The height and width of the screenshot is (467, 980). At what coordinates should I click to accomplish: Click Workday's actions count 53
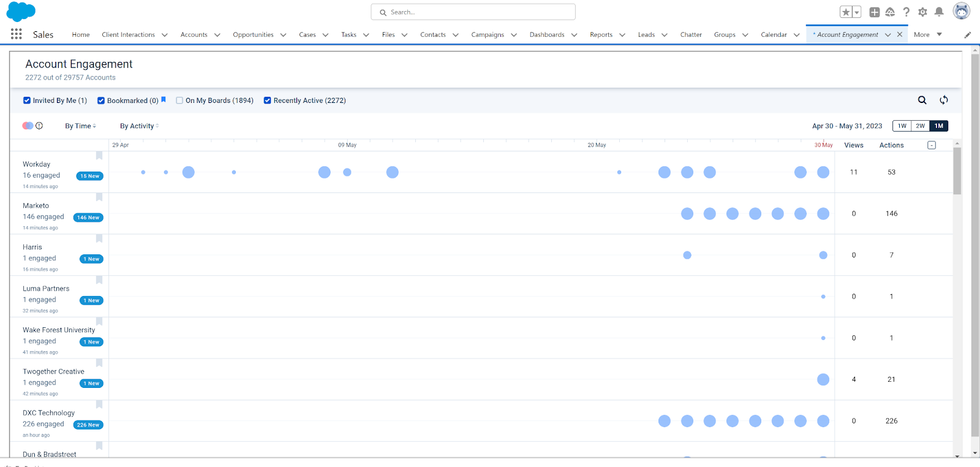(892, 172)
